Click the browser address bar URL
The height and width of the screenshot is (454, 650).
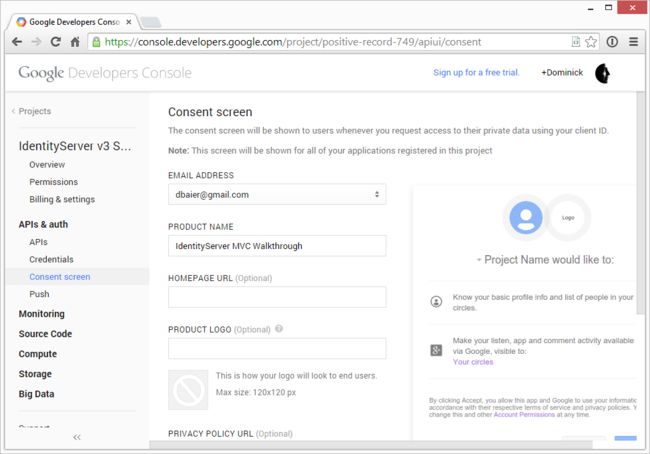click(x=293, y=42)
